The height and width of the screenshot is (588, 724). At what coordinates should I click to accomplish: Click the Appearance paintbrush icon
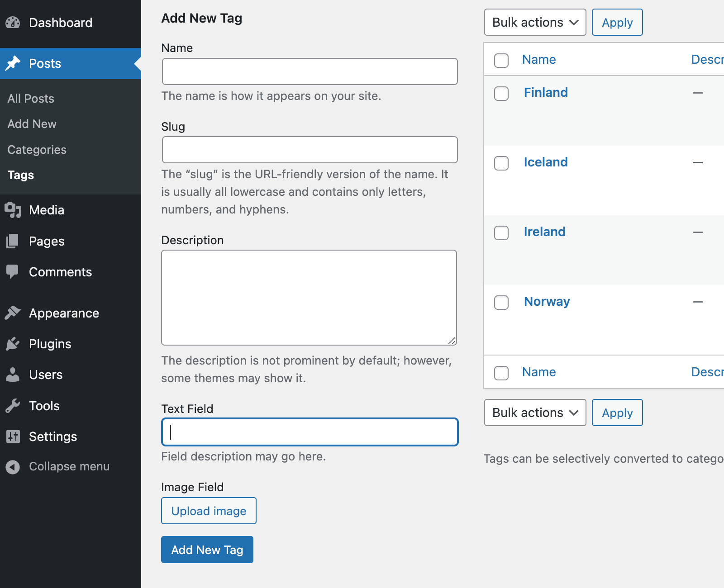click(13, 313)
